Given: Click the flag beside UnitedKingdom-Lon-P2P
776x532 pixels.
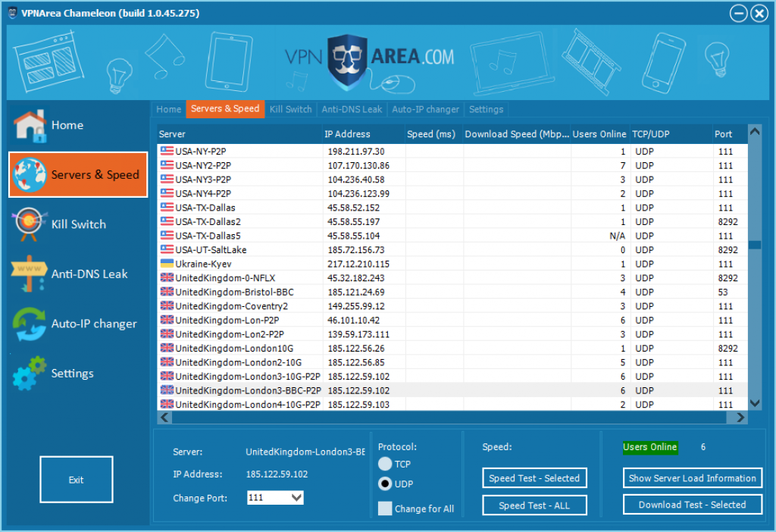Looking at the screenshot, I should (x=167, y=320).
